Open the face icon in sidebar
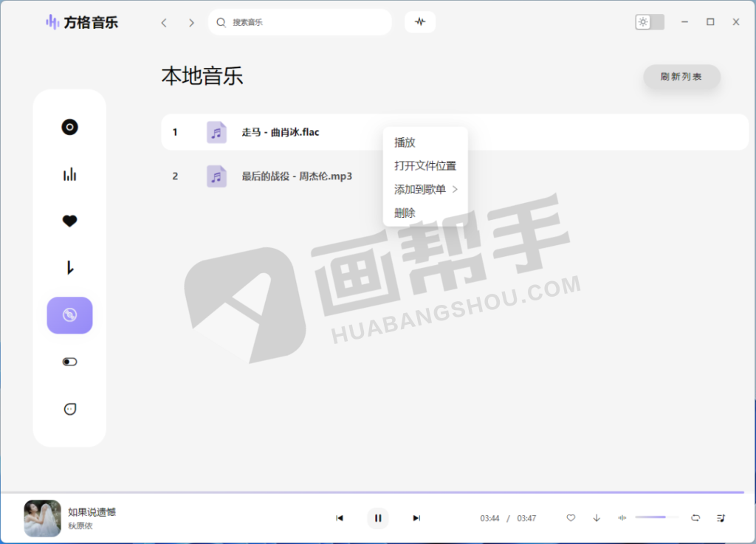 coord(69,409)
